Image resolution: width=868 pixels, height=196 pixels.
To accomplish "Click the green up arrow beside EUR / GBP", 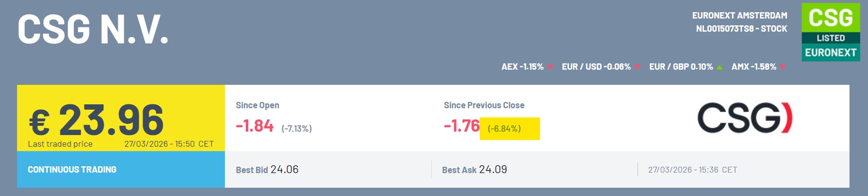I will pyautogui.click(x=720, y=67).
